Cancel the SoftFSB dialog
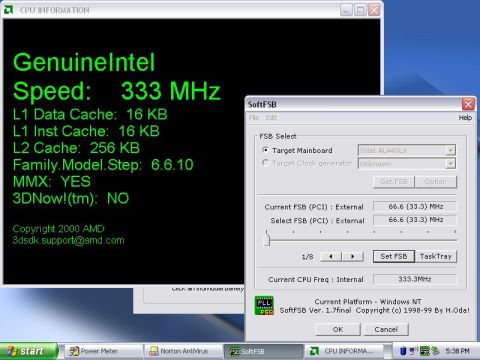The width and height of the screenshot is (480, 360). [386, 329]
